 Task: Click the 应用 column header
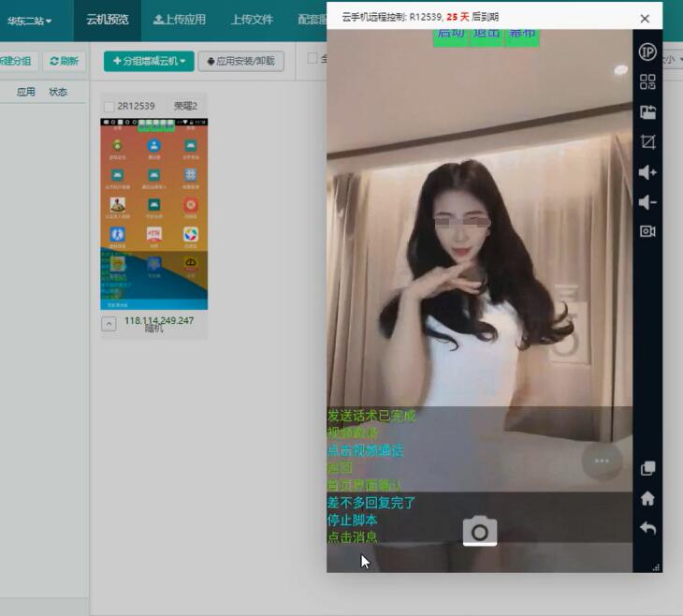pos(25,92)
